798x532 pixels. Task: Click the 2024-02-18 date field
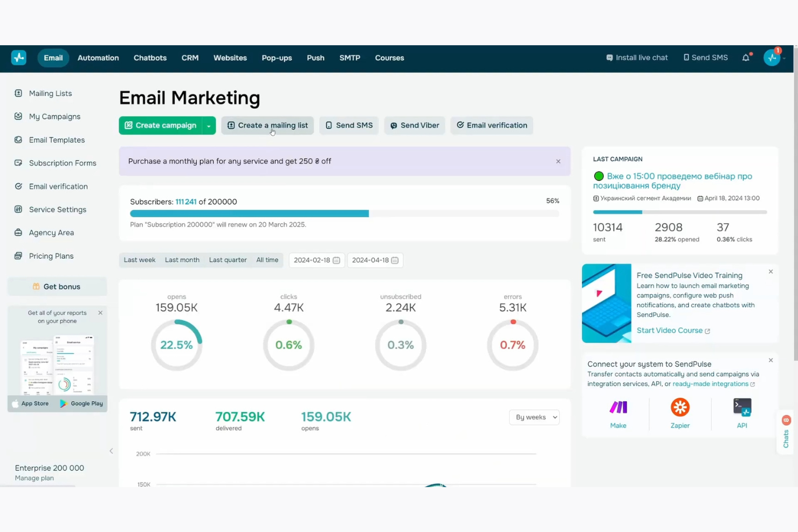click(317, 260)
